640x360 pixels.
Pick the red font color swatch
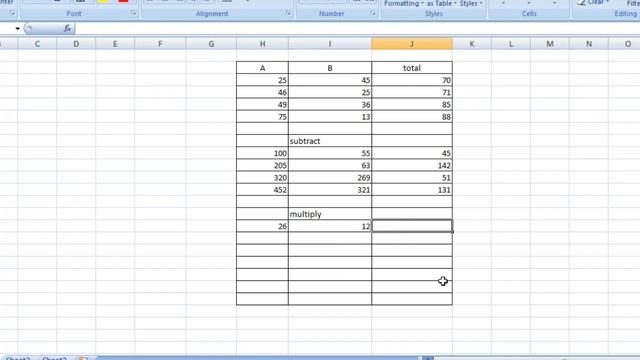pyautogui.click(x=123, y=1)
